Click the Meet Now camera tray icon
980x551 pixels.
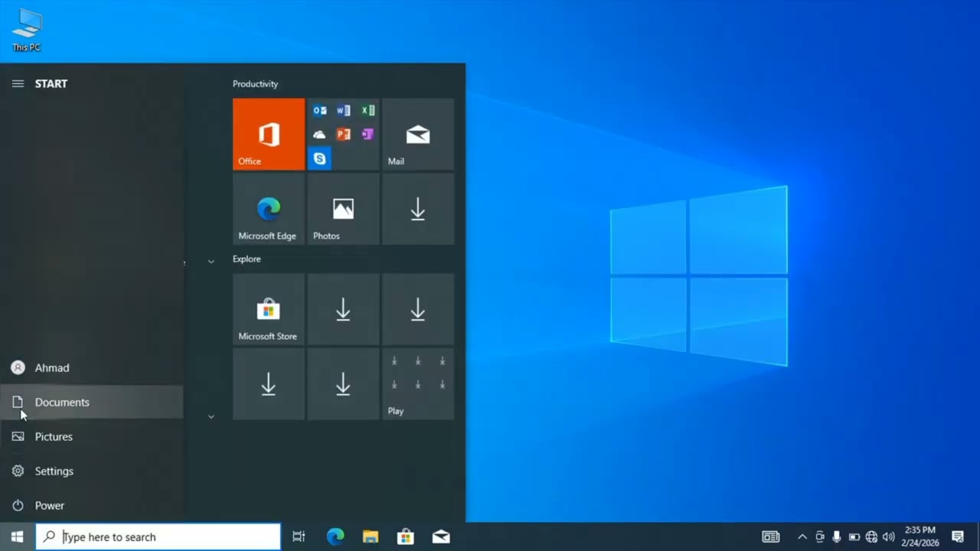tap(820, 536)
